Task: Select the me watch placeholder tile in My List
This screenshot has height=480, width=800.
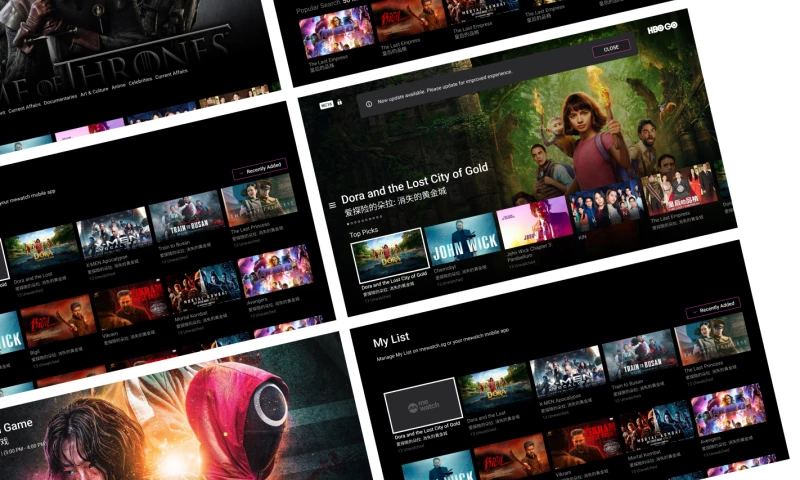Action: (422, 399)
